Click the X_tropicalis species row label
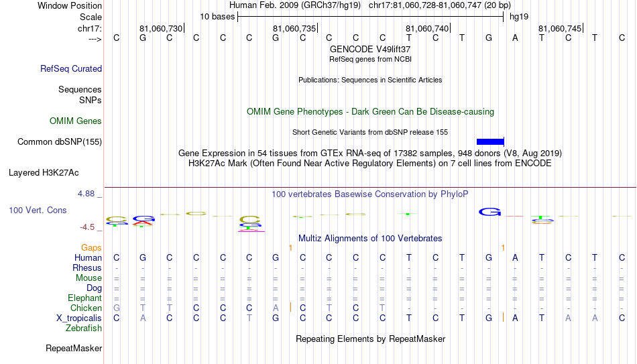 click(79, 318)
